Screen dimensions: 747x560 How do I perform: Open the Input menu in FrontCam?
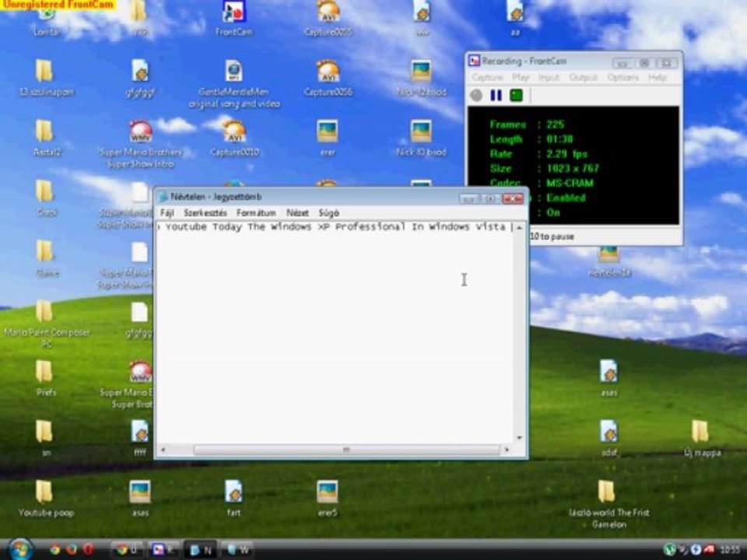[549, 77]
